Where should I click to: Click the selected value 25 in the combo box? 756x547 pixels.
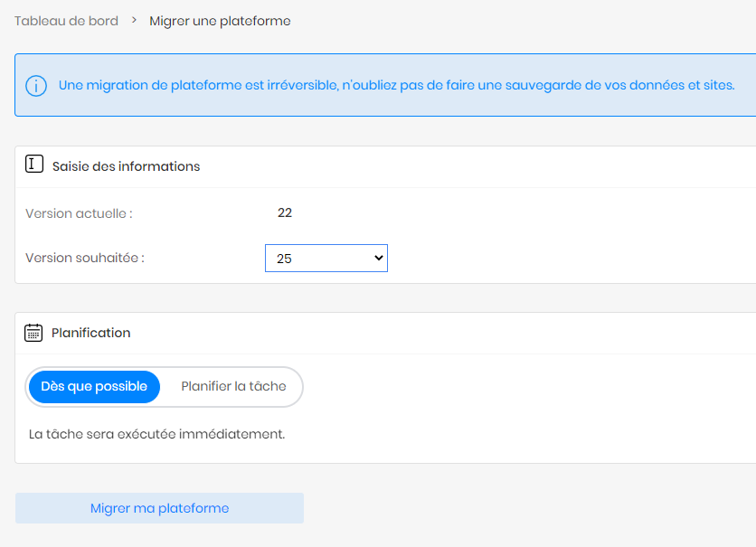284,259
